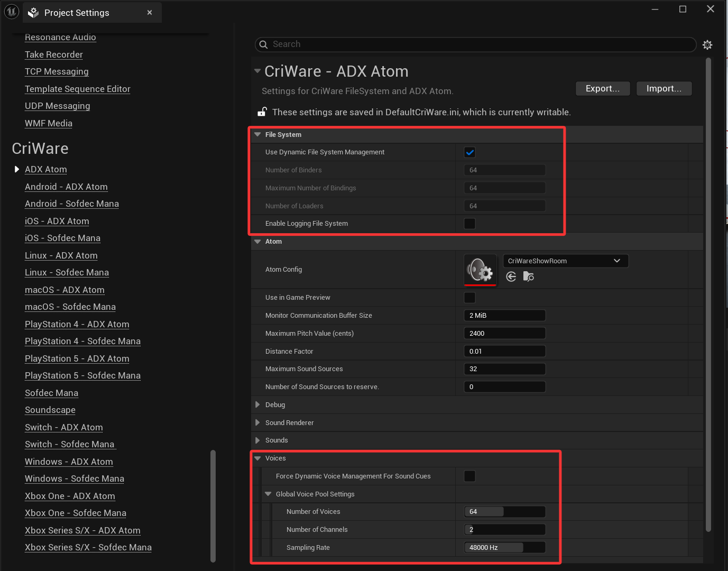Open the CriWareShowRoom dropdown
The image size is (728, 571).
[565, 261]
